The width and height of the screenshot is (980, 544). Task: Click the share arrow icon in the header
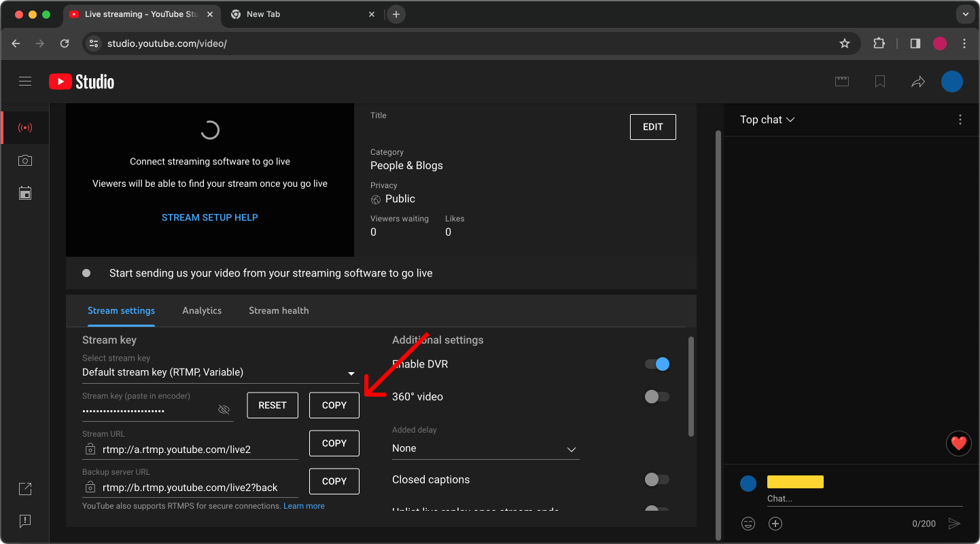918,81
